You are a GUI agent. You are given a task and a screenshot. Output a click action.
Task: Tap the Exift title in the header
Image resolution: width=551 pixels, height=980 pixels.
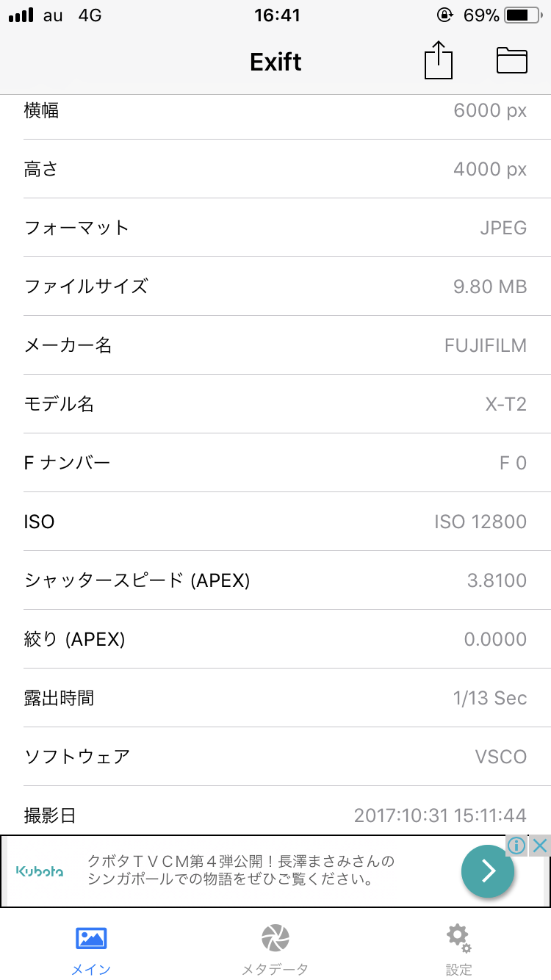point(275,62)
